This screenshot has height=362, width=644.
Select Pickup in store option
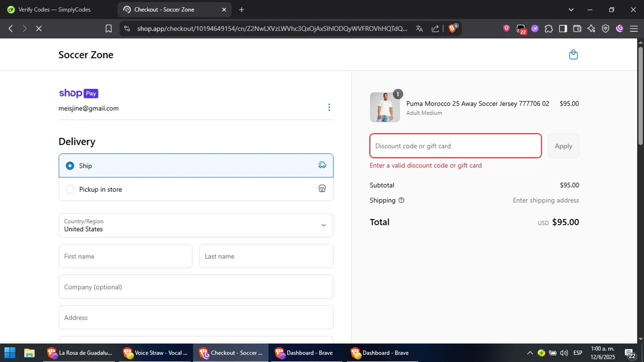click(x=70, y=189)
